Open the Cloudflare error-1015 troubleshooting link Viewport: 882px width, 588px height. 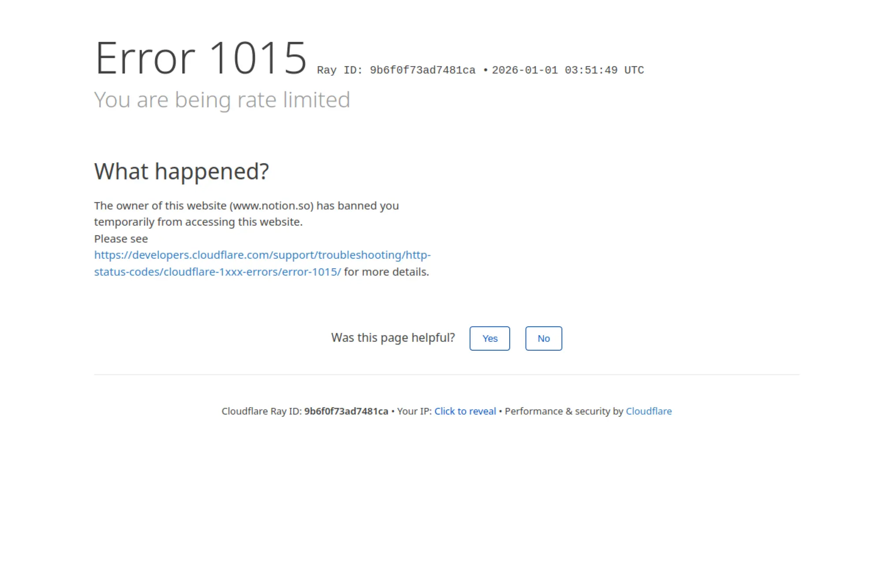pyautogui.click(x=262, y=255)
